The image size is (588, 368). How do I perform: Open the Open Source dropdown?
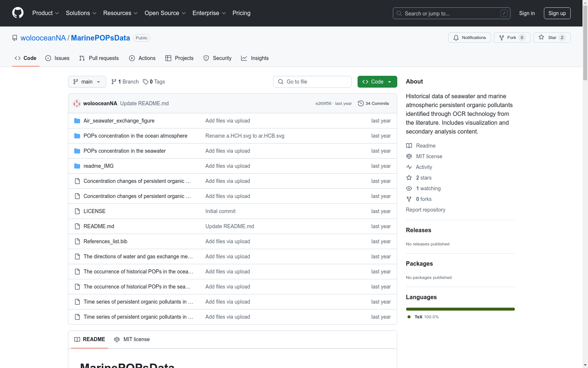coord(165,13)
